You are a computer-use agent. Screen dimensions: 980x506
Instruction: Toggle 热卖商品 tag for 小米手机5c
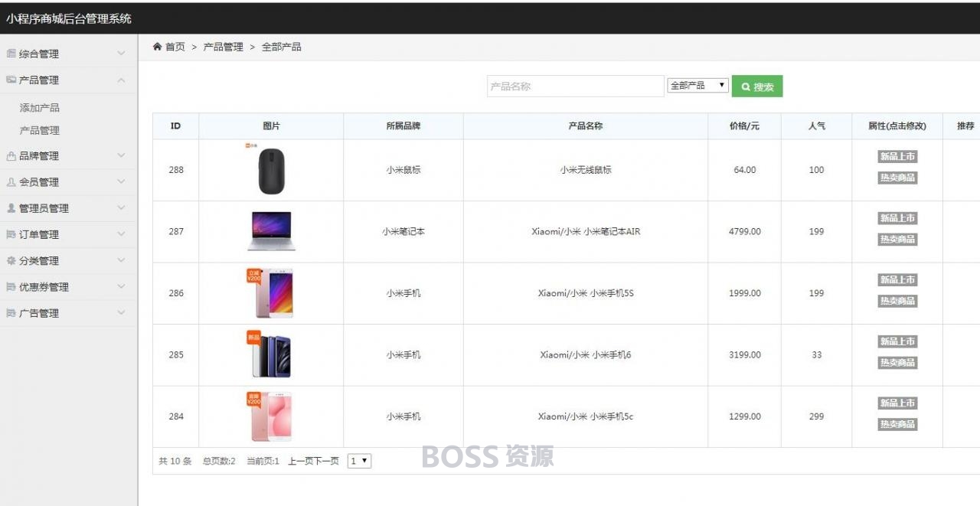click(x=897, y=424)
